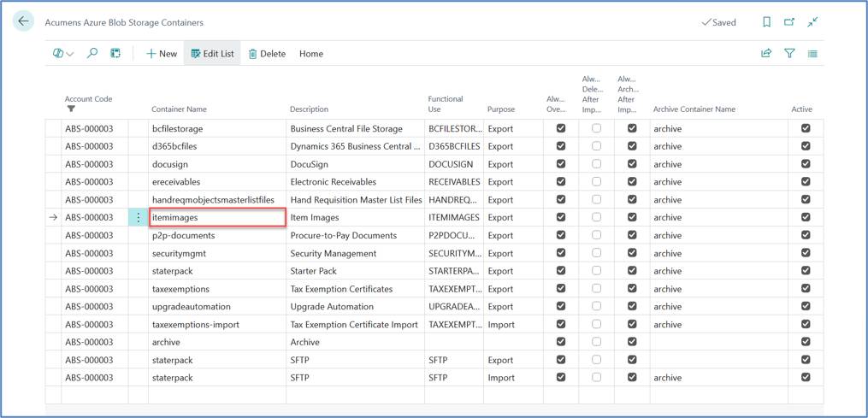
Task: Click the ITEMIMAGES functional use cell
Action: 454,218
